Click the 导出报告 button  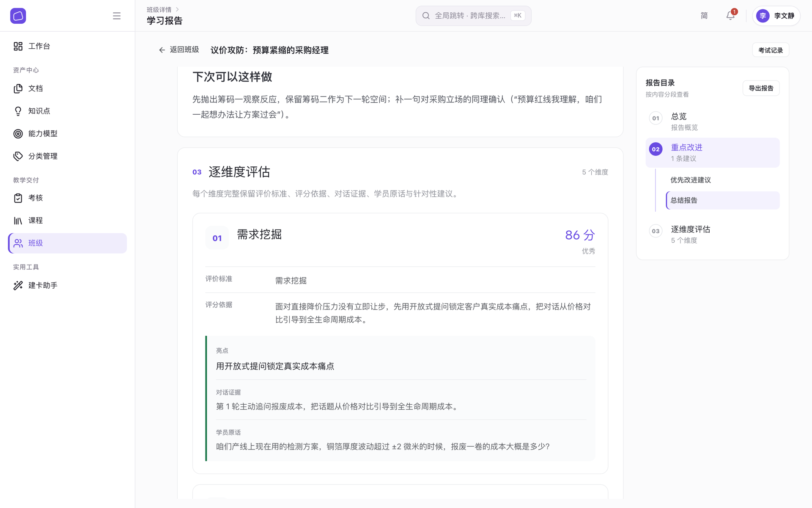click(761, 88)
